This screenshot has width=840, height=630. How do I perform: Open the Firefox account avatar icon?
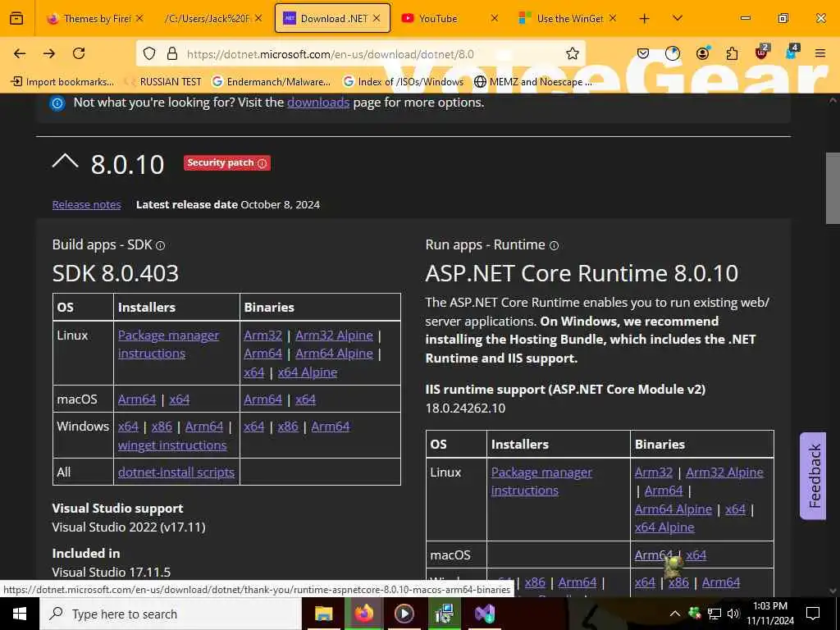[x=702, y=53]
